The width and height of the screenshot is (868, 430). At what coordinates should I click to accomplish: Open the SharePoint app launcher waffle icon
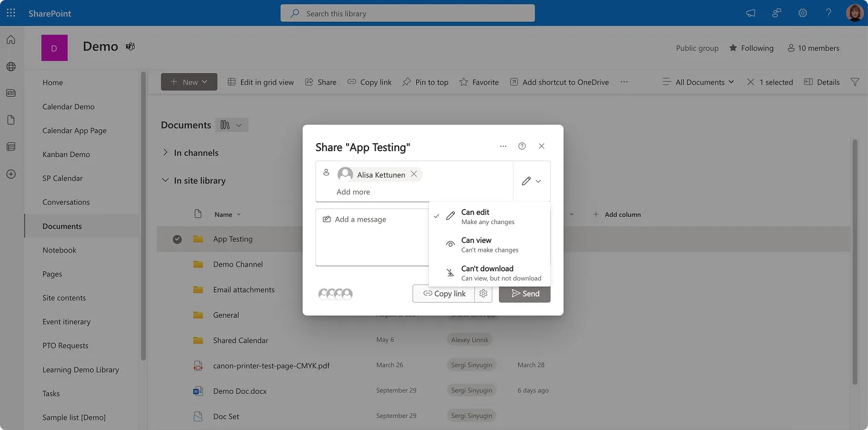click(10, 13)
